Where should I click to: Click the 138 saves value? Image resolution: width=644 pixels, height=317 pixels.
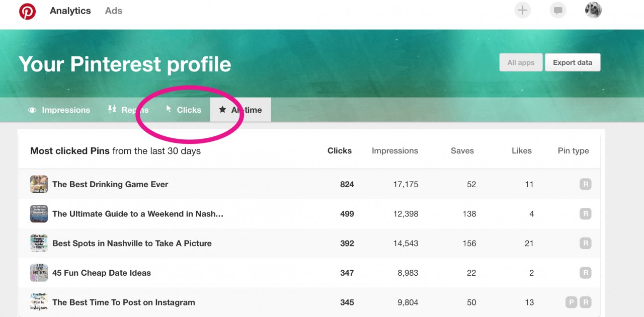(469, 214)
